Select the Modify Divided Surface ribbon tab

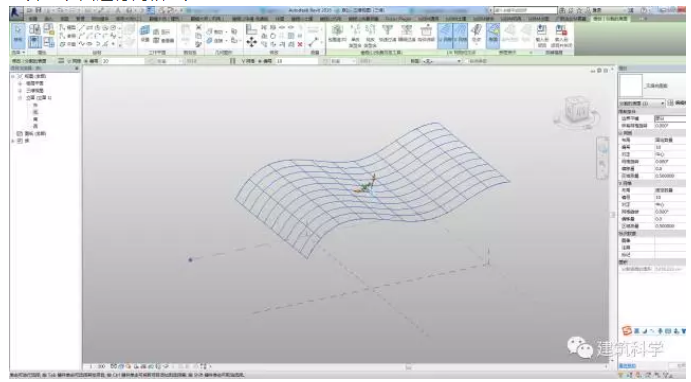(610, 19)
